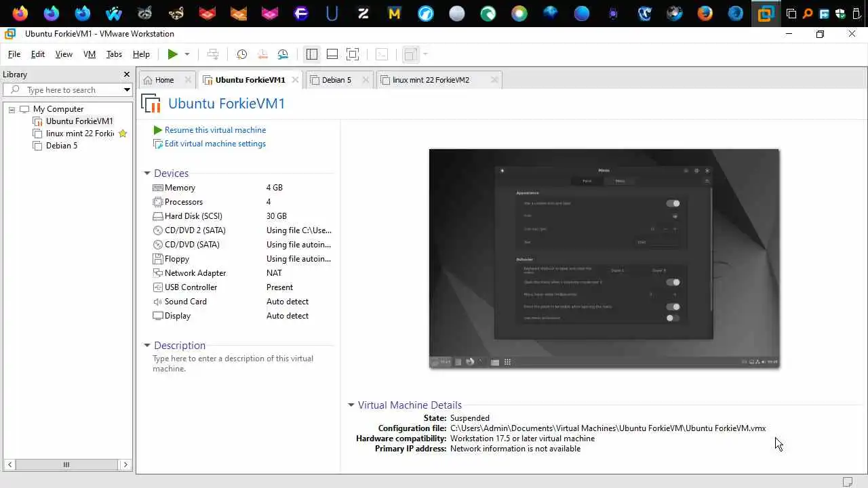Switch to the Debian 5 tab
This screenshot has width=868, height=488.
[336, 80]
